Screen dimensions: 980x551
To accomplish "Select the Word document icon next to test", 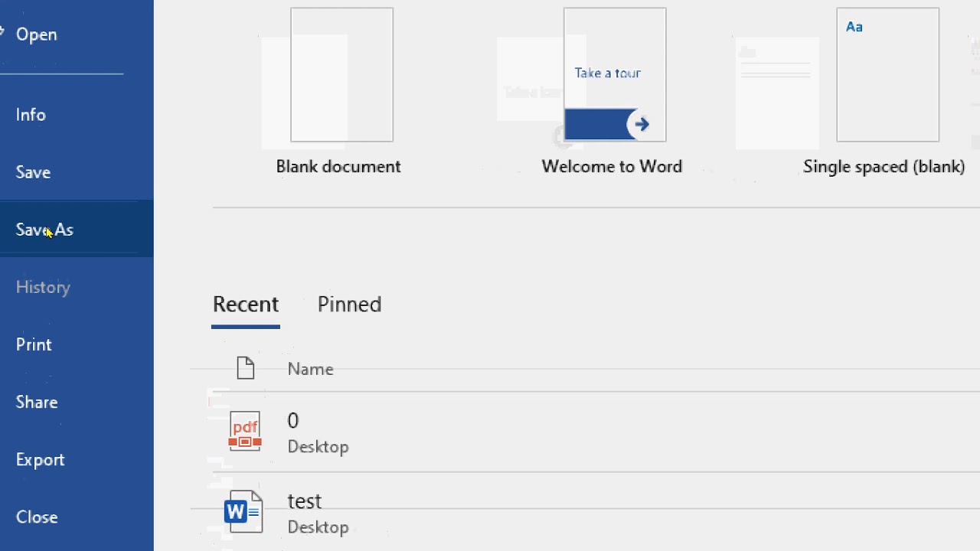I will (x=245, y=511).
